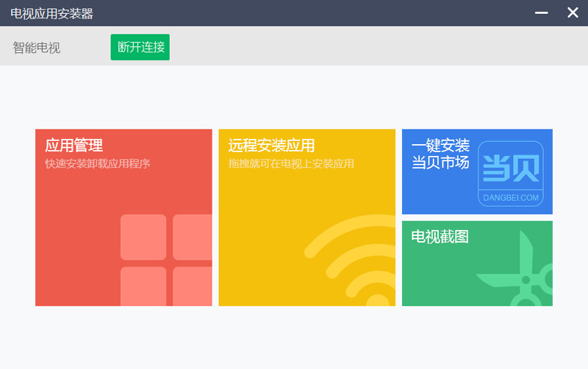The width and height of the screenshot is (588, 369).
Task: Close the 电视应用安装器 window
Action: (x=573, y=12)
